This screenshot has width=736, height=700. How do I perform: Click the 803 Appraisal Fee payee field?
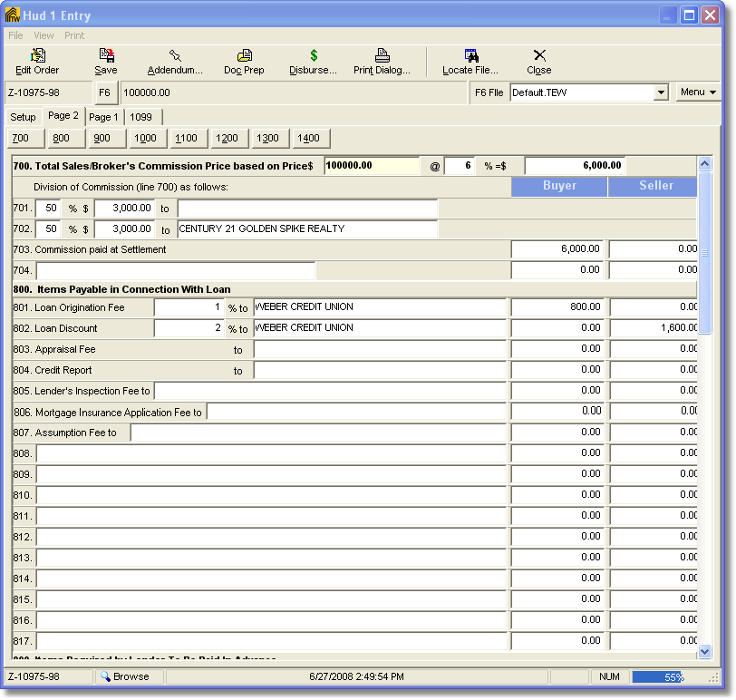pyautogui.click(x=380, y=349)
